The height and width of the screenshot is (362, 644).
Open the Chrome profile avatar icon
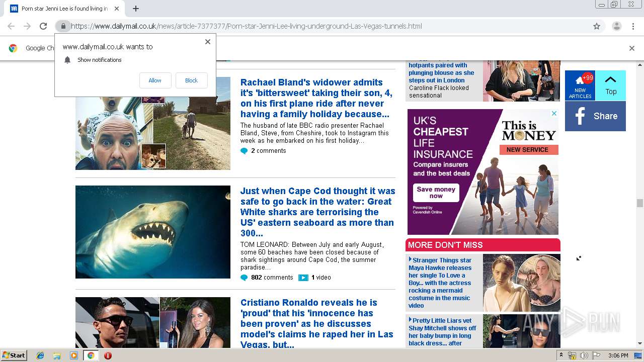[x=616, y=26]
